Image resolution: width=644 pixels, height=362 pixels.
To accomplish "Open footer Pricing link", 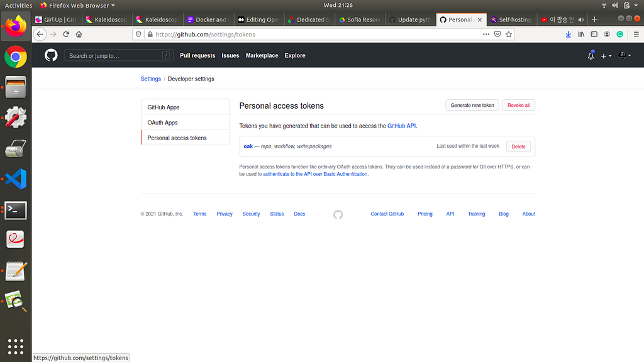I will point(425,214).
